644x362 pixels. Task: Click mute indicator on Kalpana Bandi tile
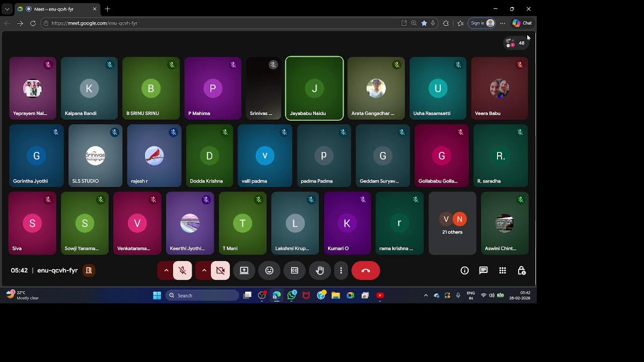110,65
